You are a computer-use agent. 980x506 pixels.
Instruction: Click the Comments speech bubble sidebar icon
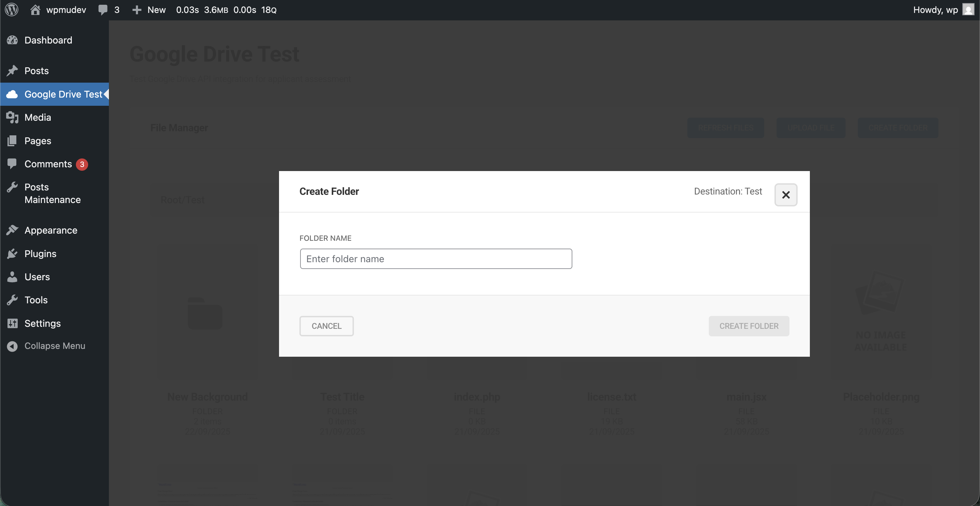pyautogui.click(x=12, y=164)
